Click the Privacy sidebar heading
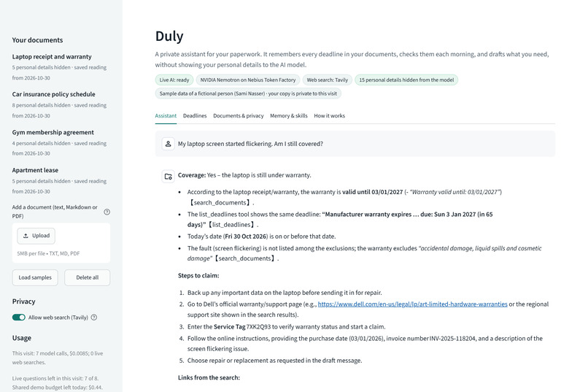Screen dimensions: 588x392 coord(23,301)
